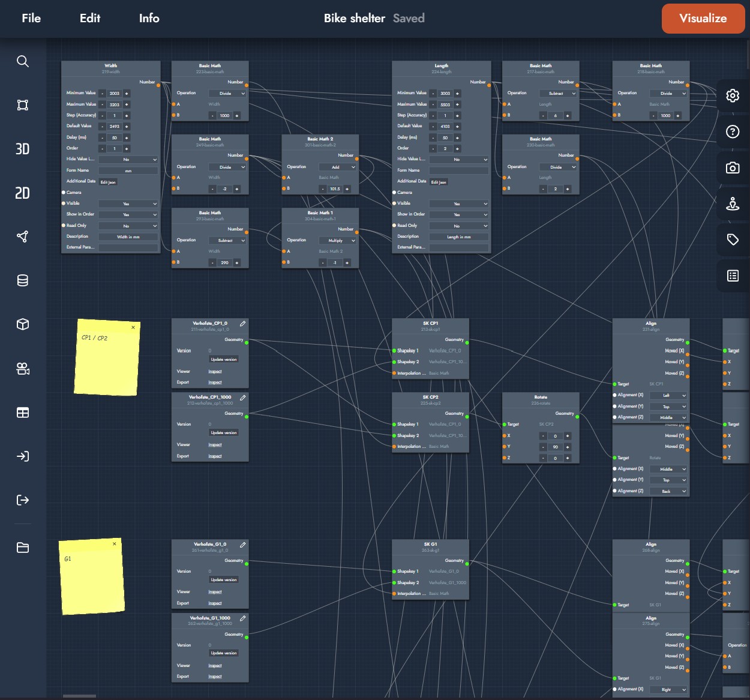This screenshot has height=700, width=750.
Task: Open the Read Only dropdown in Length node
Action: [459, 226]
